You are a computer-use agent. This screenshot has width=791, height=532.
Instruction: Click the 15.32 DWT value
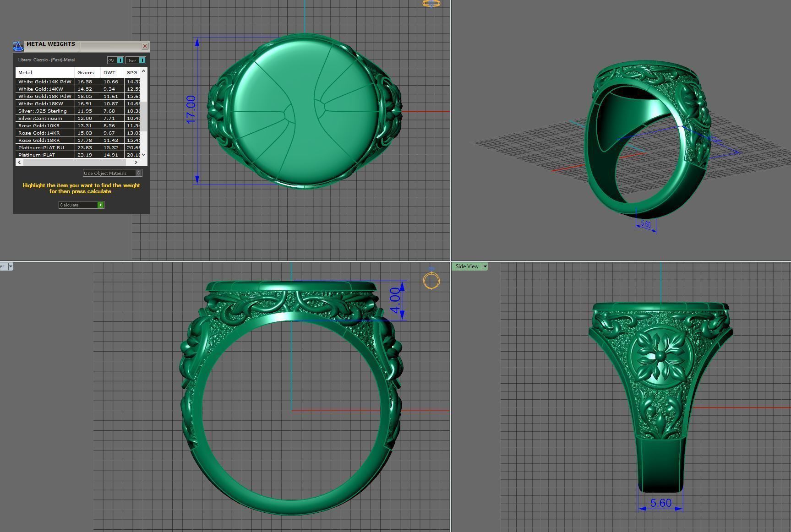pos(110,147)
